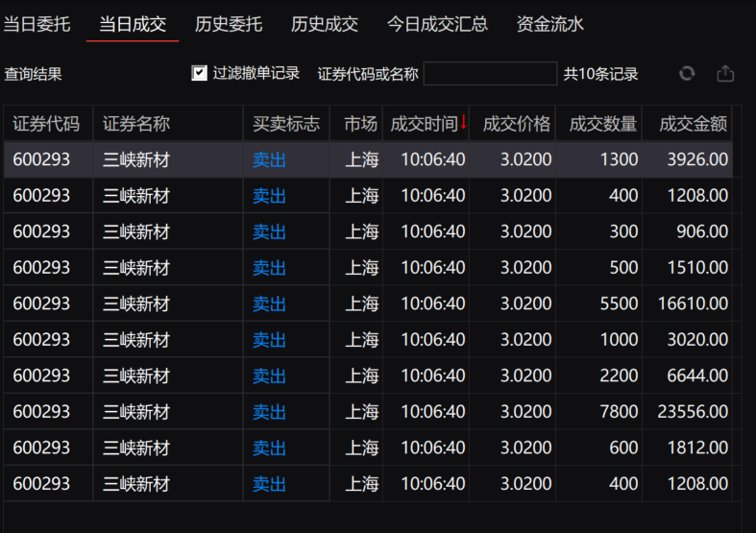Sort by 证券名称 column header

[x=168, y=124]
